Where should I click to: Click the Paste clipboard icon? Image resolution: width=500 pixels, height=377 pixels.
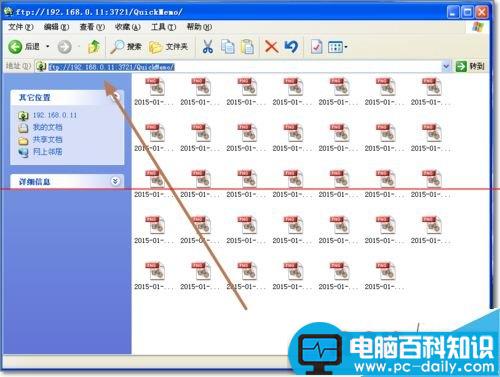coord(248,47)
